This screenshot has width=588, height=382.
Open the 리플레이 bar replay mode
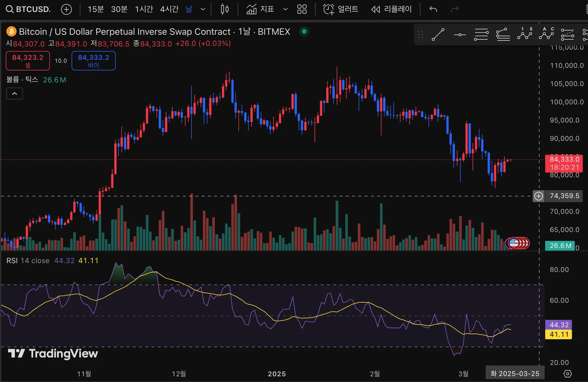(392, 9)
